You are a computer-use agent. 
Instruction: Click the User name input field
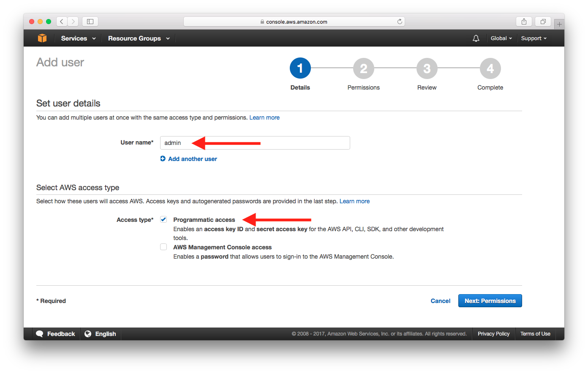(x=255, y=143)
